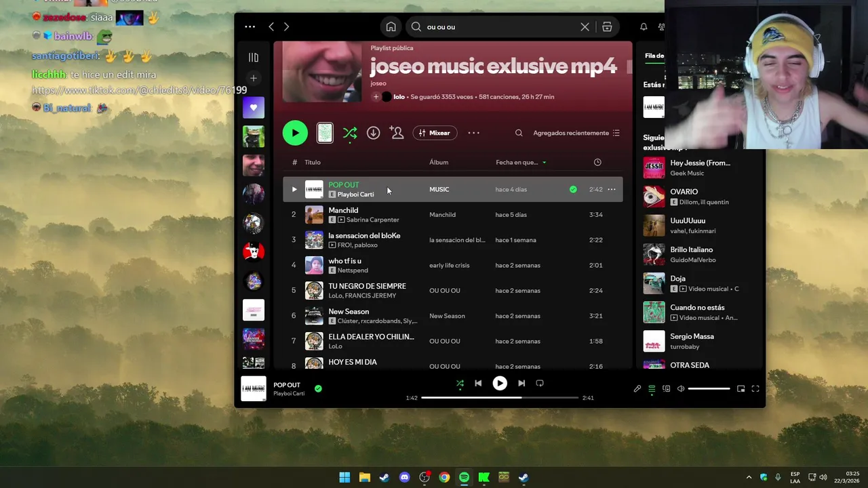Enter full screen mode
Image resolution: width=868 pixels, height=488 pixels.
coord(755,388)
